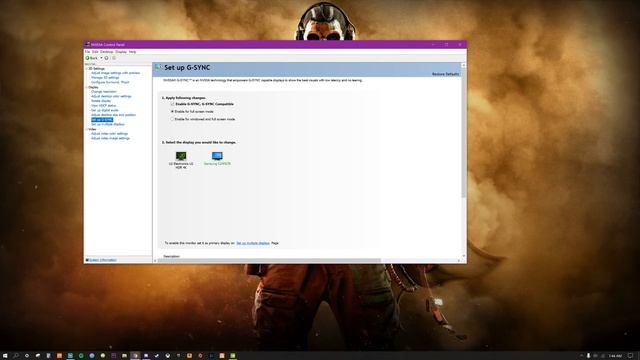Open Adjust desktop color settings
The height and width of the screenshot is (360, 640).
111,96
